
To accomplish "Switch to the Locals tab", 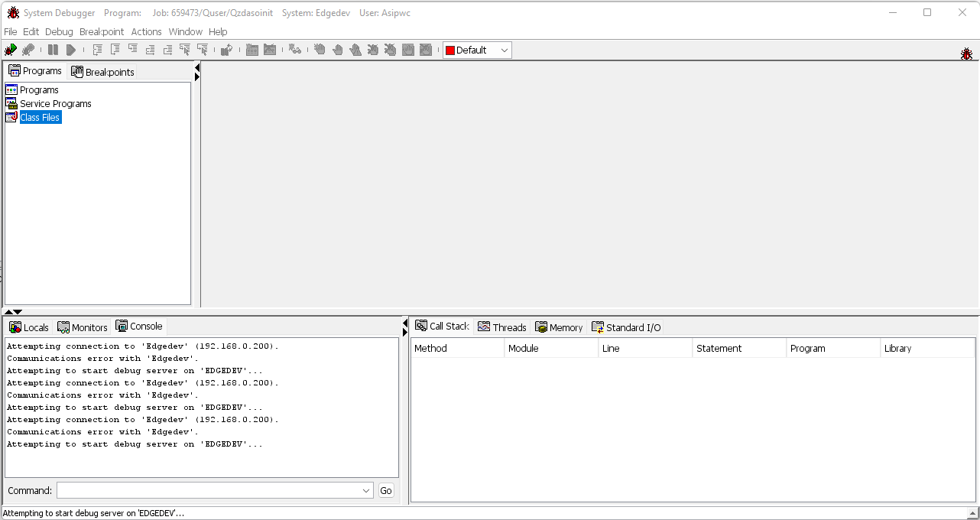I will pyautogui.click(x=29, y=327).
